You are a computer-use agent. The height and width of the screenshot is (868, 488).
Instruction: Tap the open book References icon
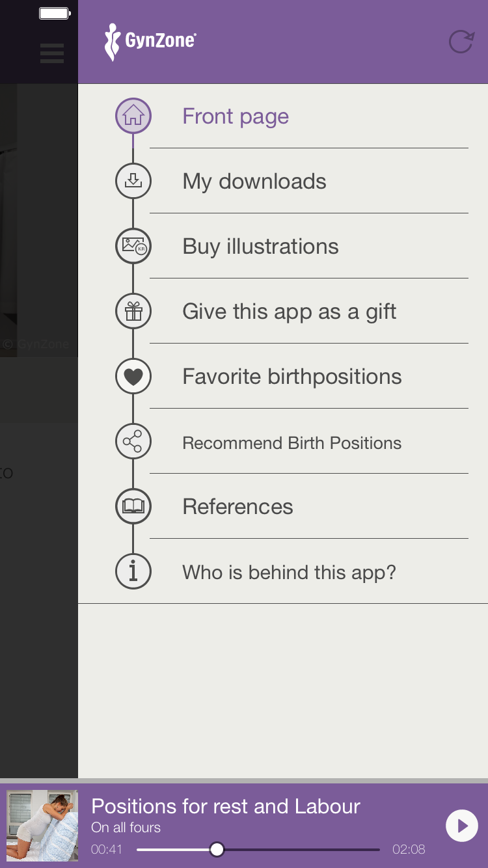point(133,506)
